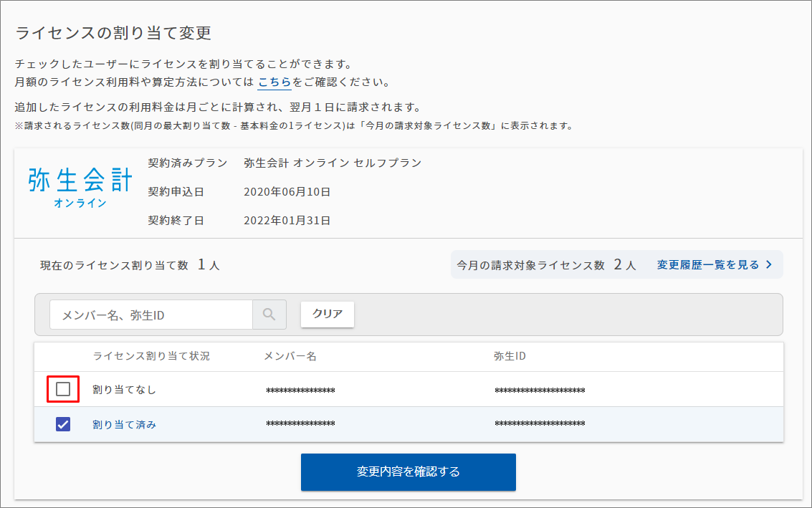Click the ライセンスの割り当て変更 heading
The width and height of the screenshot is (812, 508).
tap(113, 33)
